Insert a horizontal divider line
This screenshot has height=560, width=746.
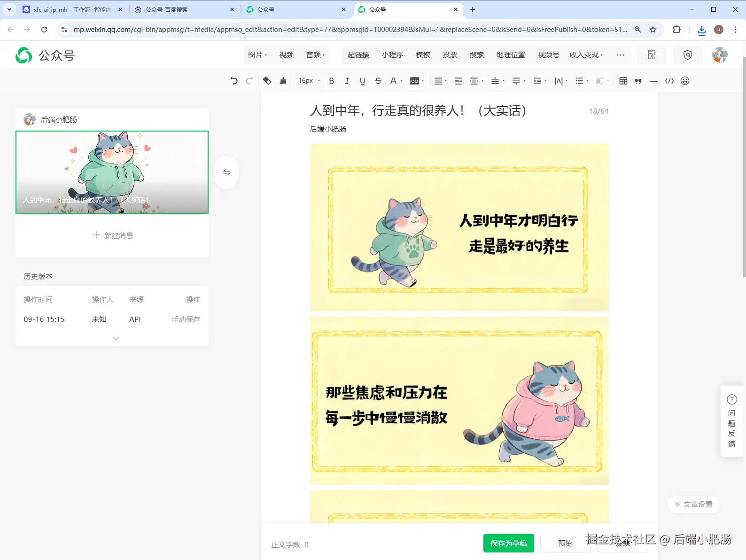point(653,81)
